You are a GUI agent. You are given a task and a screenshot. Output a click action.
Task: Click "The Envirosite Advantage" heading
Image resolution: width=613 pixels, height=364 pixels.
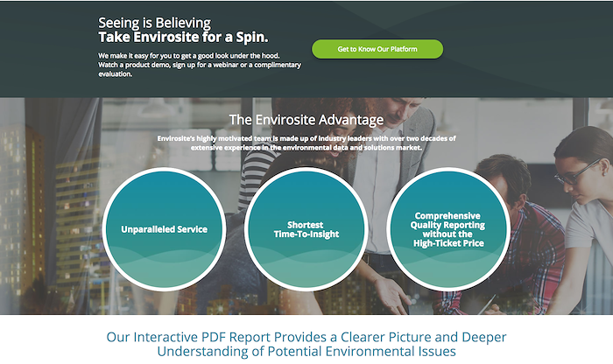pos(306,120)
